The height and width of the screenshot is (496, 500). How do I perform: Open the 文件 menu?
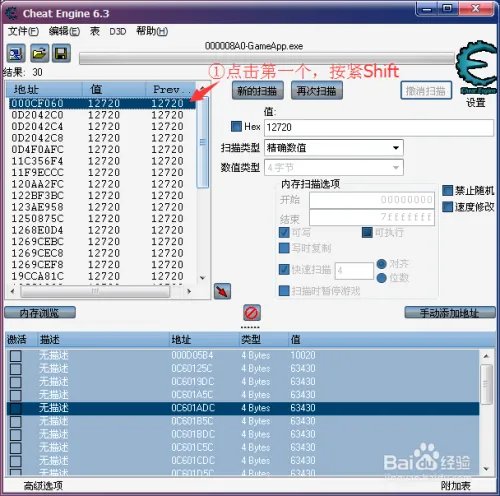[x=23, y=31]
